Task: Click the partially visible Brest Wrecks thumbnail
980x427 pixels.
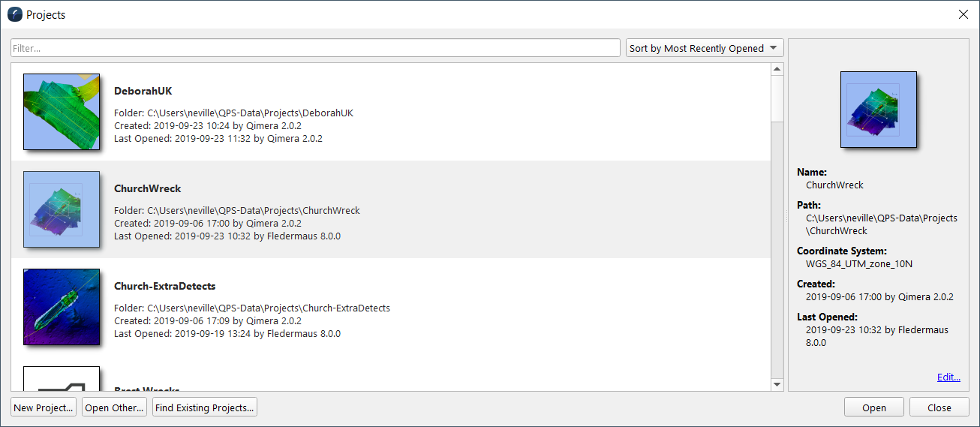Action: [x=62, y=379]
